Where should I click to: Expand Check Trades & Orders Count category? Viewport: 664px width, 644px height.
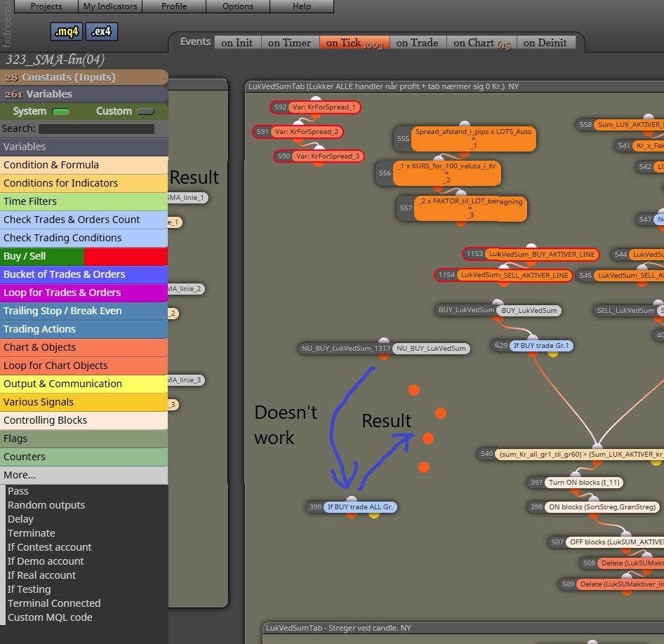click(84, 220)
